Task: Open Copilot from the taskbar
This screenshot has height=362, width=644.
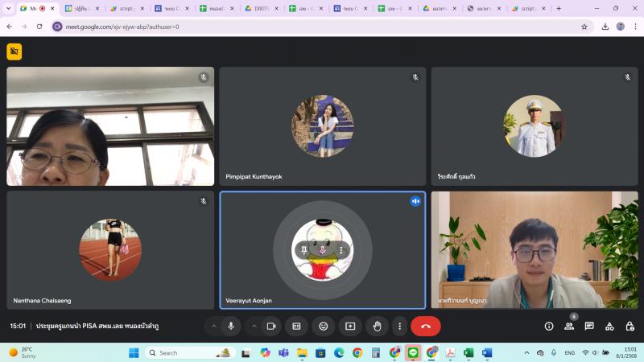Action: 265,353
